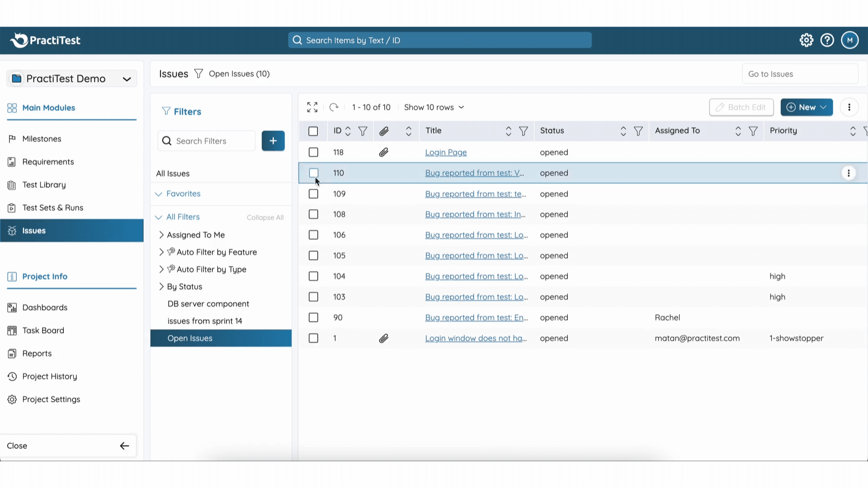Go to Test Library module

pos(44,185)
